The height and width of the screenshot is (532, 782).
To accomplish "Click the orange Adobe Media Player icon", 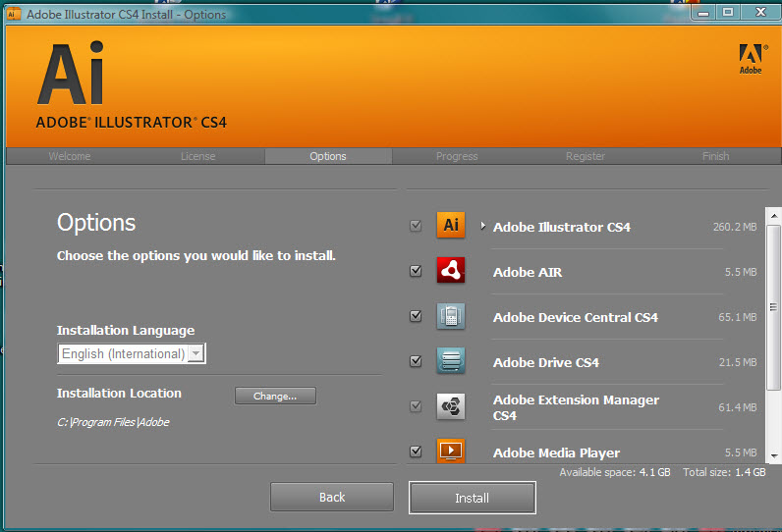I will coord(451,451).
